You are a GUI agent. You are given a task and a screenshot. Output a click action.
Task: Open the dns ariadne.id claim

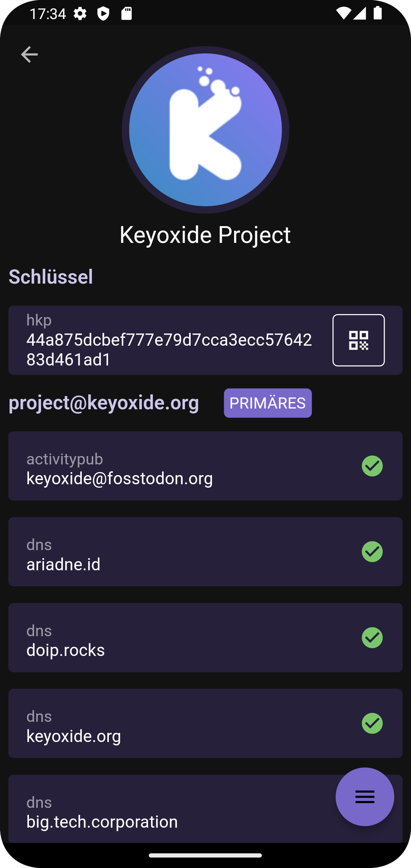click(x=183, y=551)
